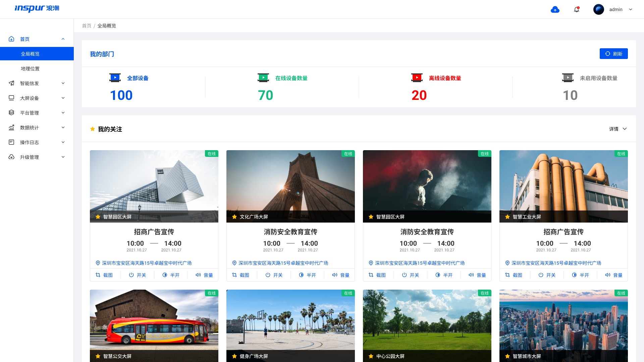The image size is (644, 362).
Task: Set 半开 on the 文化广场大屏 card
Action: (308, 275)
